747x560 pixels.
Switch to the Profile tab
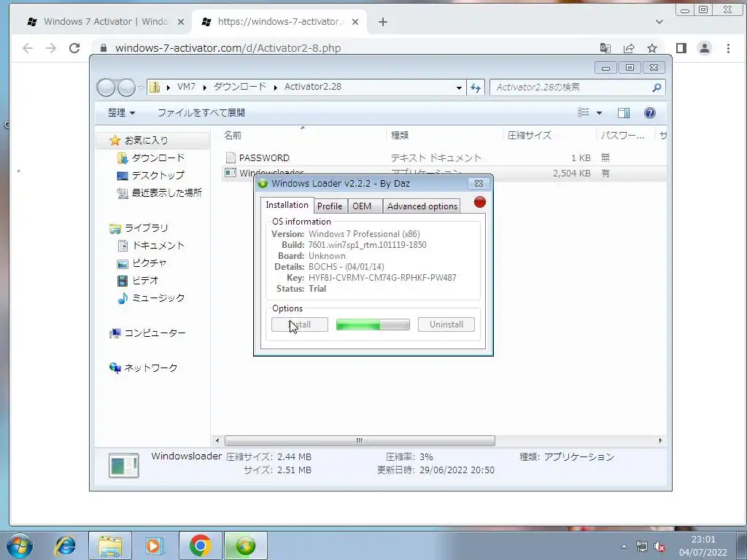330,206
